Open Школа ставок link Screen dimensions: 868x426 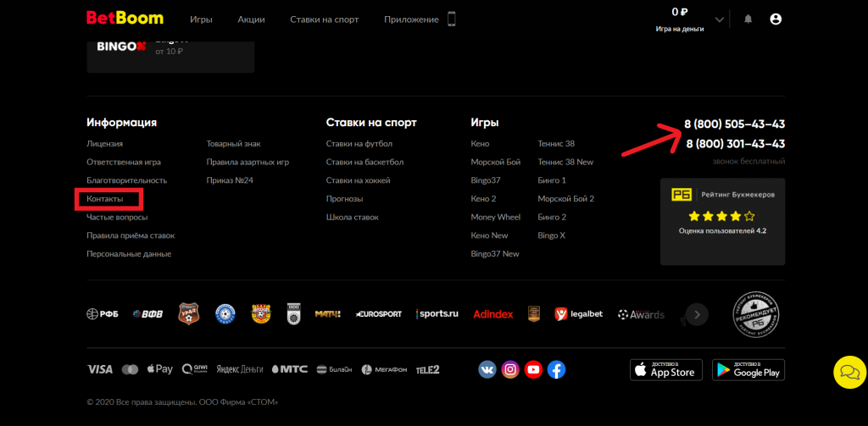pyautogui.click(x=352, y=218)
